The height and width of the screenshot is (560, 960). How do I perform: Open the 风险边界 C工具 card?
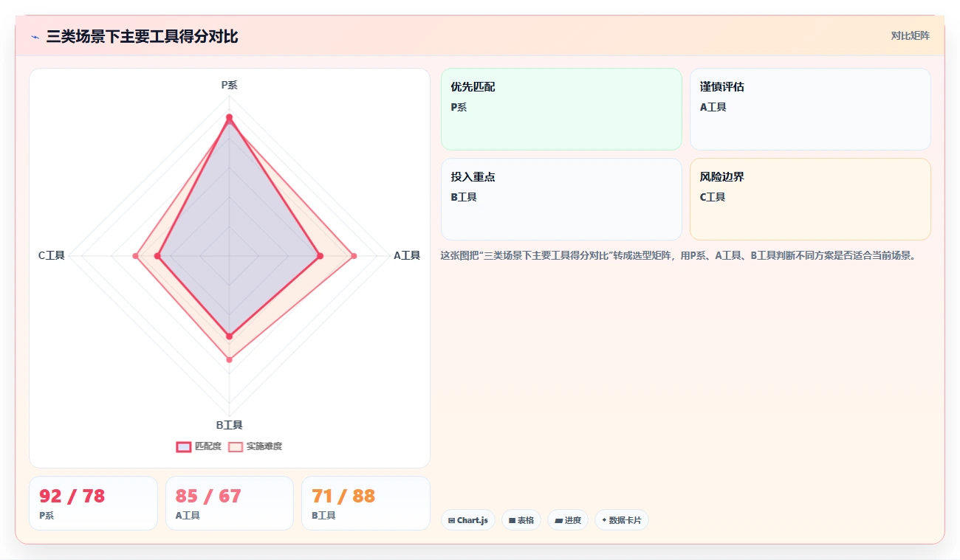[x=810, y=199]
